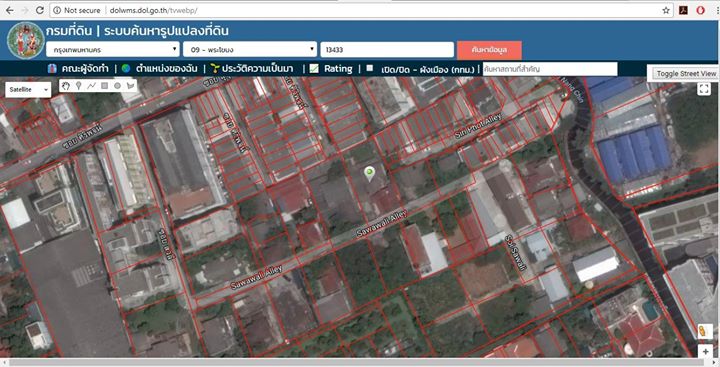720x367 pixels.
Task: Select the circle drawing tool
Action: click(x=117, y=86)
